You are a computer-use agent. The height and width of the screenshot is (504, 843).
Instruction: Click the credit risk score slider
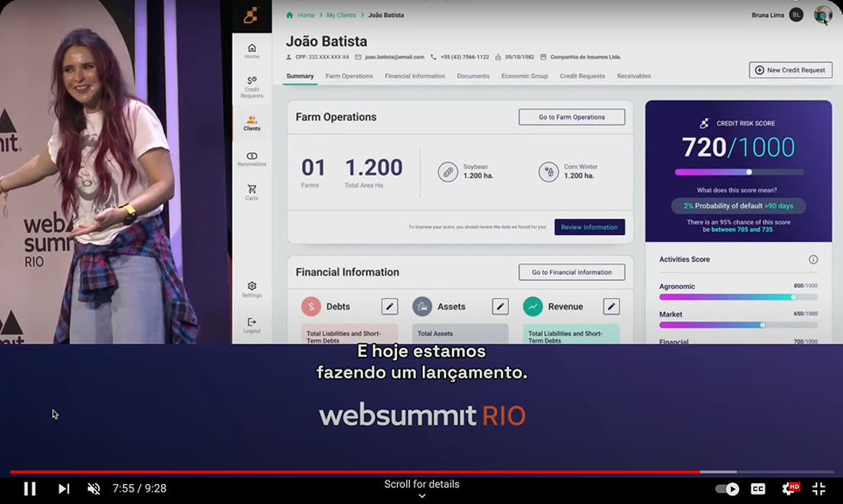[x=740, y=172]
